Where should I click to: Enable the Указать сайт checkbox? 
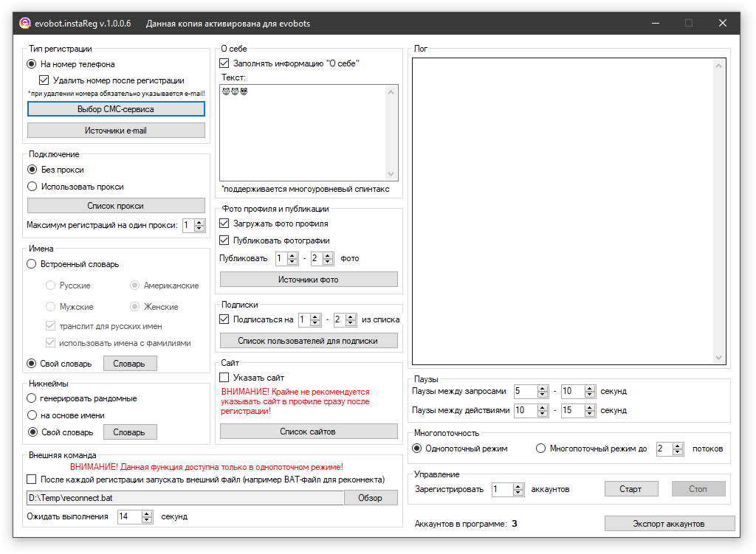click(225, 378)
